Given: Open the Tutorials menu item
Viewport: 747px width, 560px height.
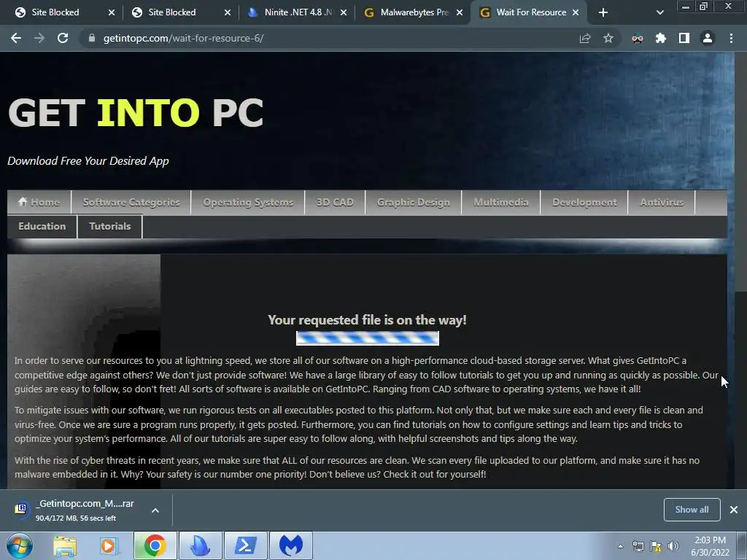Looking at the screenshot, I should coord(109,226).
